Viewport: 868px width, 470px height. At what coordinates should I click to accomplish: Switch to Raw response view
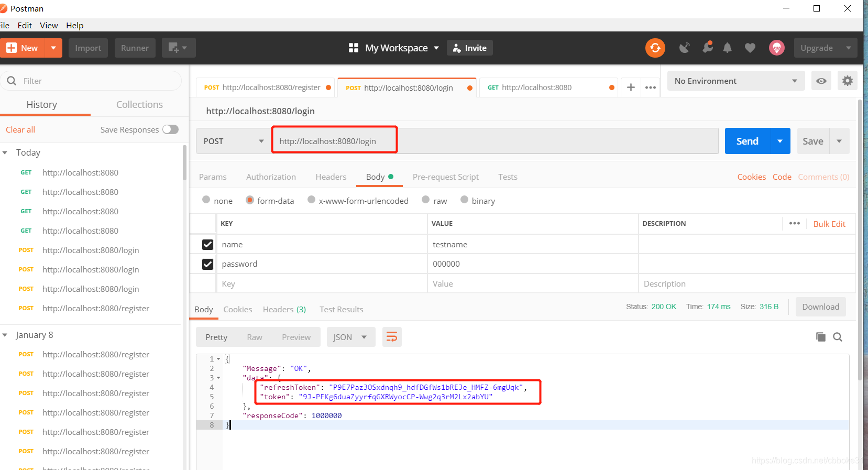pos(255,337)
